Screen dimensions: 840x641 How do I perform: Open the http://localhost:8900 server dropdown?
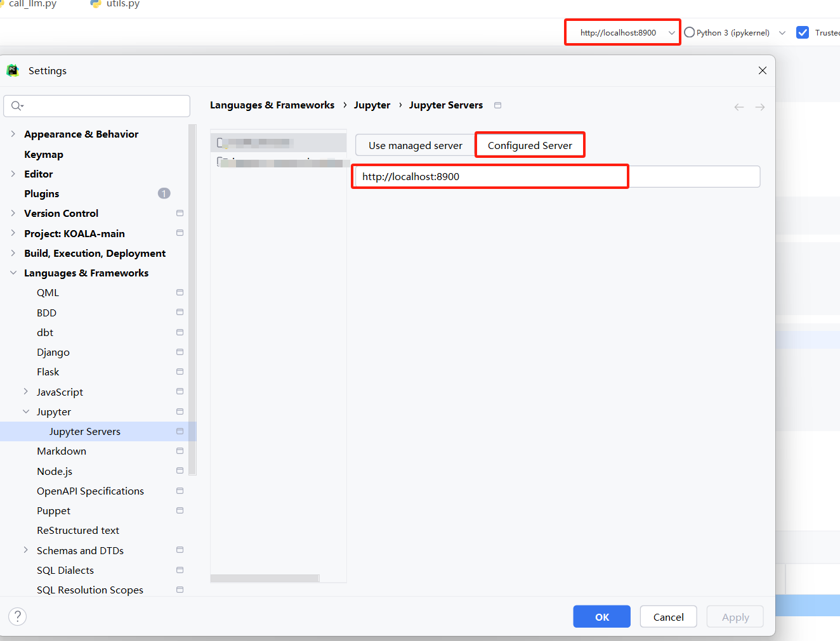pos(623,32)
